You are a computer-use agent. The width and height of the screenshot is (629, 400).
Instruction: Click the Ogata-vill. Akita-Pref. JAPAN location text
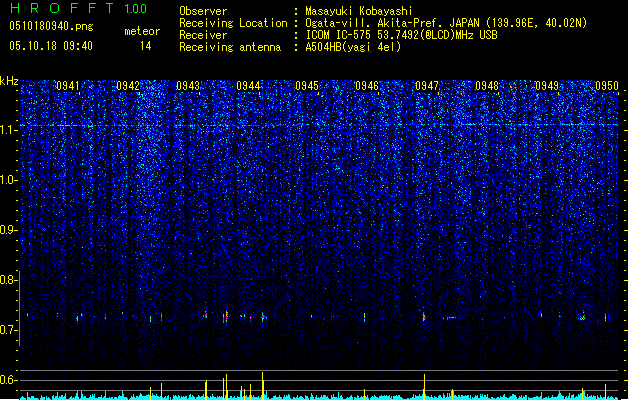pyautogui.click(x=446, y=23)
